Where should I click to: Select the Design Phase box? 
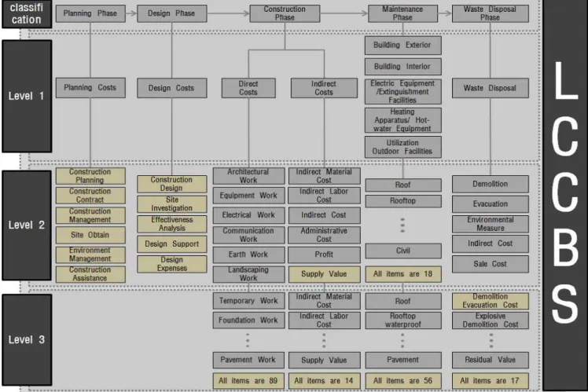[x=171, y=13]
